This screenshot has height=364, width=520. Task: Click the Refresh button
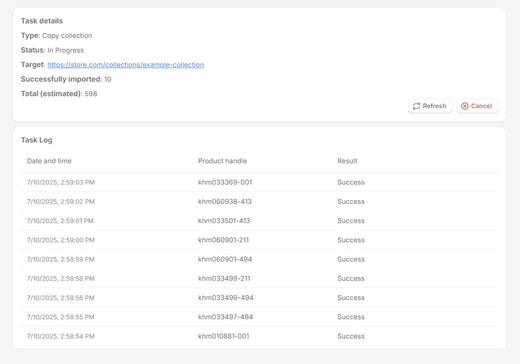point(430,106)
